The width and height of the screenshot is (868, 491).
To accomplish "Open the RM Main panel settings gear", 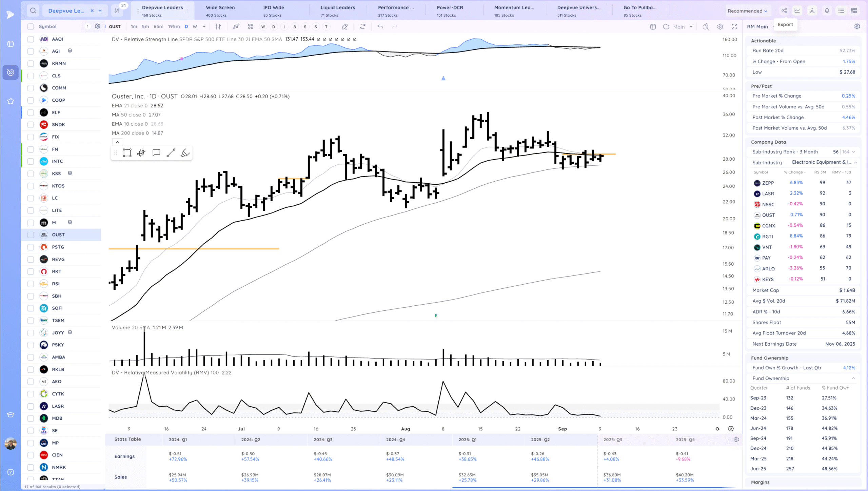I will 857,26.
